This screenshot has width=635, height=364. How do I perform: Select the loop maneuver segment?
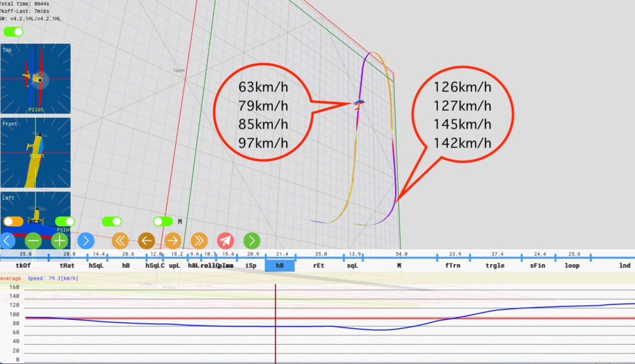(x=572, y=265)
